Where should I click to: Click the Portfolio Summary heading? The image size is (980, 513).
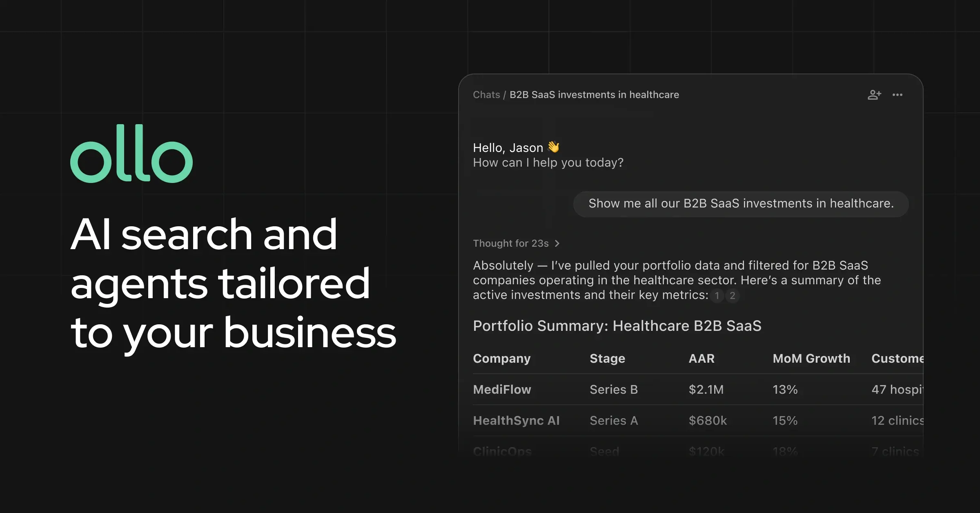click(617, 326)
